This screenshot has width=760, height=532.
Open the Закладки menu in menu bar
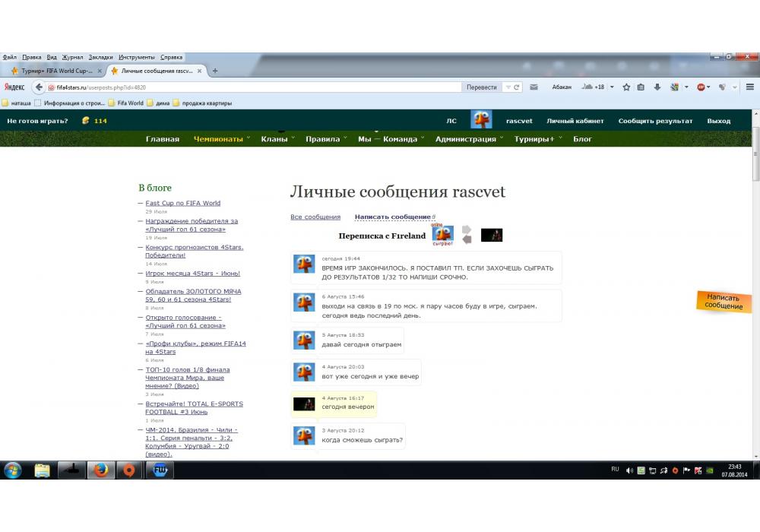[x=100, y=57]
